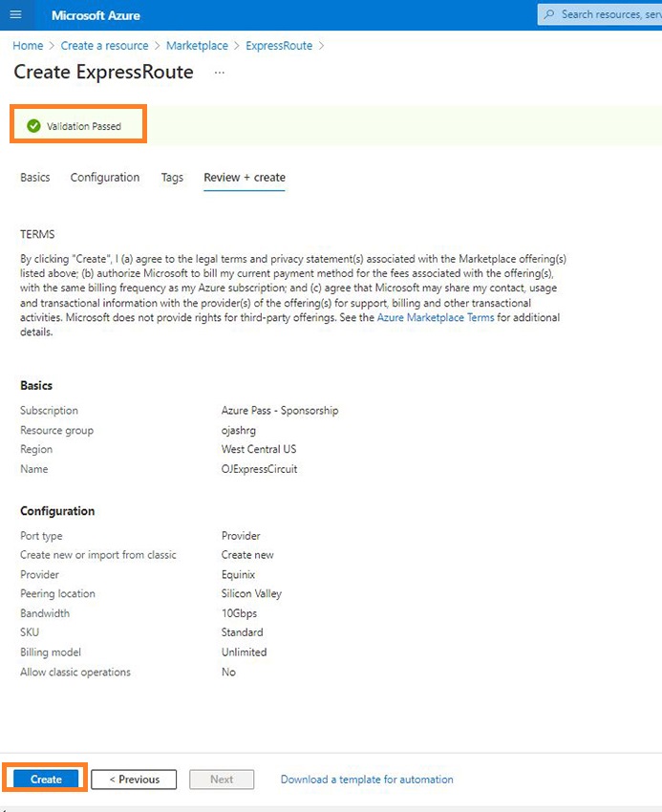This screenshot has height=812, width=662.
Task: Open the ellipsis more options menu
Action: coord(219,73)
